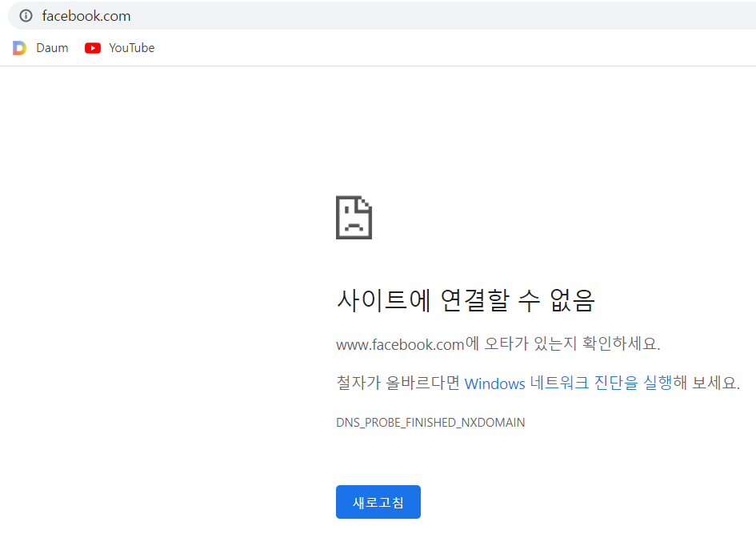Click the www.facebook.com typo check message

coord(498,344)
